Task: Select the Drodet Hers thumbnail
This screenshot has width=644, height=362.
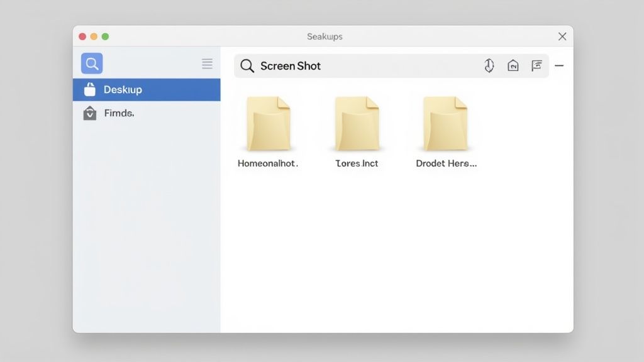Action: click(x=445, y=123)
